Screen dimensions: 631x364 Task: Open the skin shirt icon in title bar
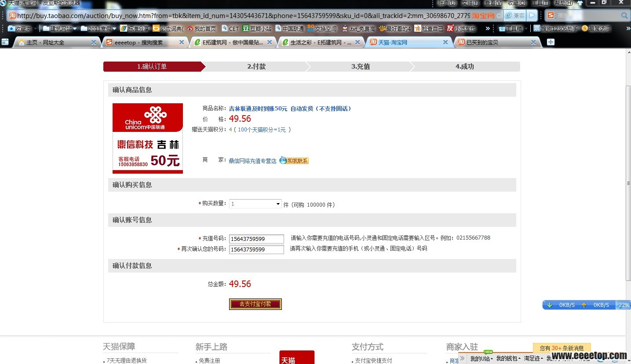coord(580,3)
